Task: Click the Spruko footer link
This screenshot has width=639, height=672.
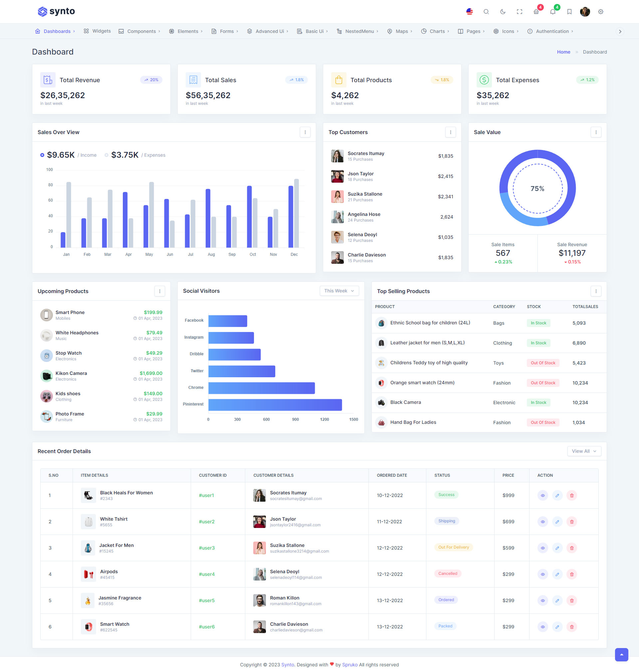Action: point(349,664)
